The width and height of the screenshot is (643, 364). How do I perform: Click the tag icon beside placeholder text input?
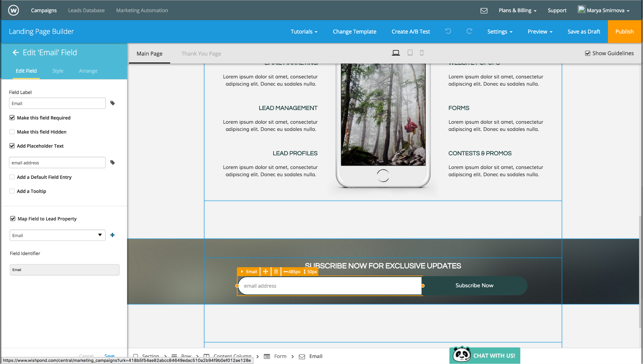coord(113,163)
